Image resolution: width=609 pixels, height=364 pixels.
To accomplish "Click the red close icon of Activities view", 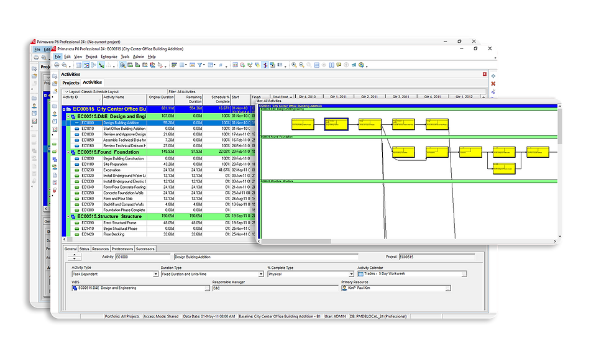I will pyautogui.click(x=485, y=74).
